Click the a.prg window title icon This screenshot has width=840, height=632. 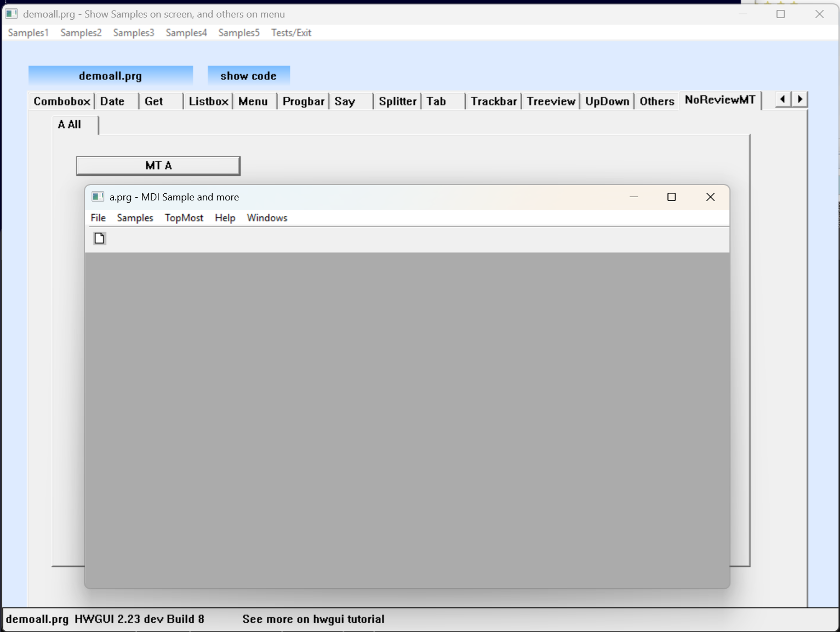(x=98, y=197)
